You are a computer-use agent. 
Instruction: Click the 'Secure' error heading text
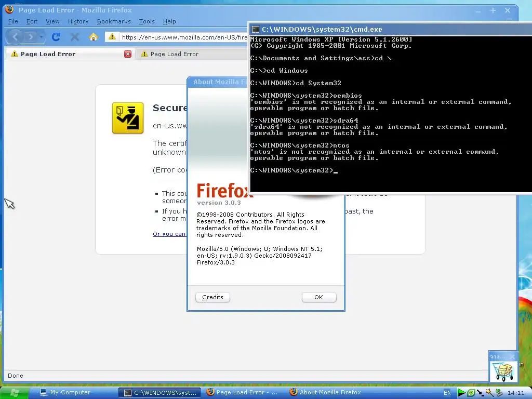point(170,108)
